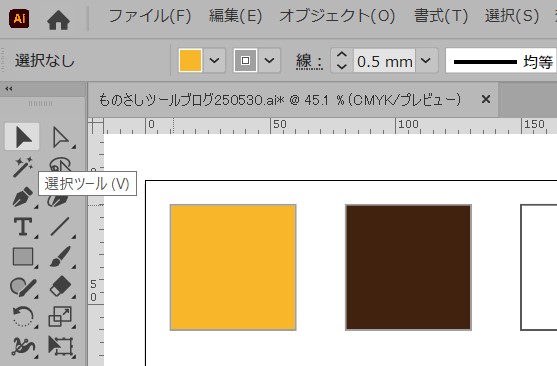The height and width of the screenshot is (366, 557).
Task: Switch to ものさしツールブログ250530.ai document tab
Action: pos(280,100)
